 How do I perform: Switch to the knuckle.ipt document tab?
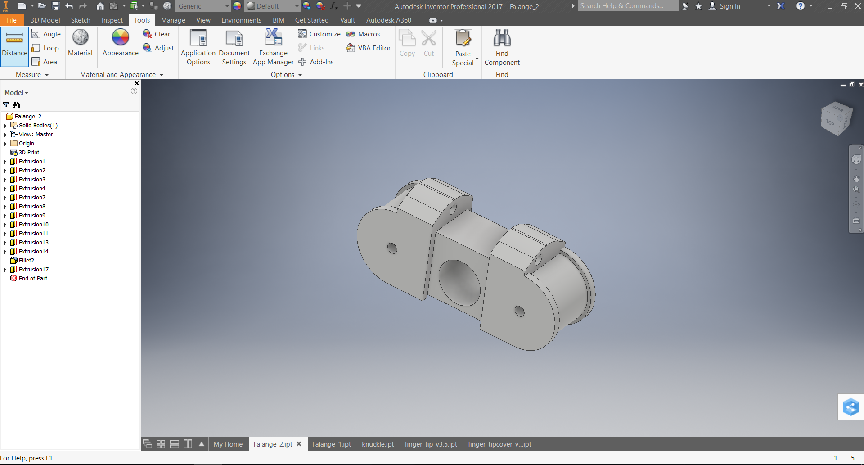click(377, 444)
